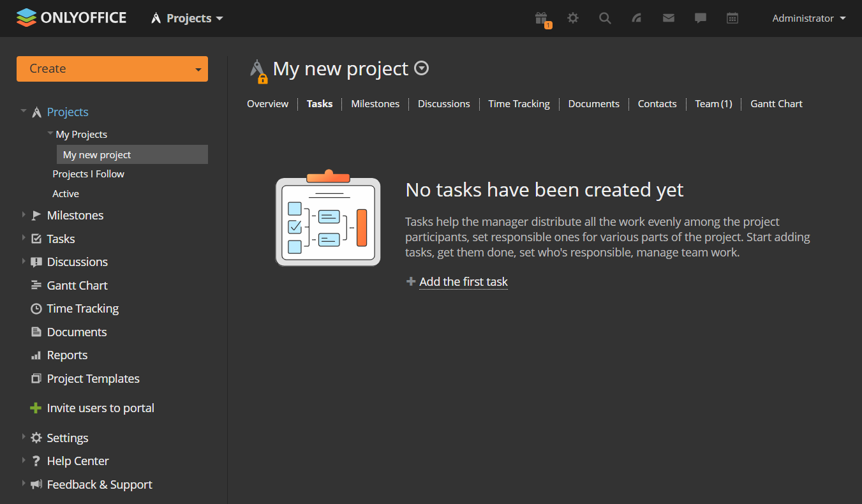Switch to the Milestones tab
Screen dimensions: 862x504
pyautogui.click(x=375, y=103)
